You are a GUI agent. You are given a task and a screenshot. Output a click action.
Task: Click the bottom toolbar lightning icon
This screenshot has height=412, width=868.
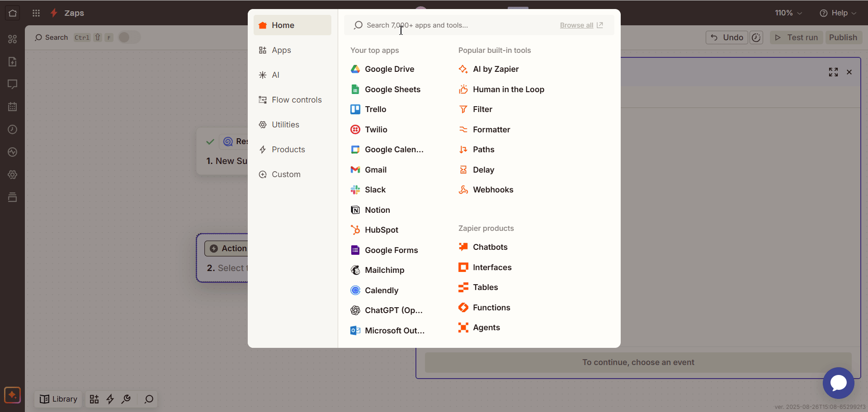pos(110,399)
